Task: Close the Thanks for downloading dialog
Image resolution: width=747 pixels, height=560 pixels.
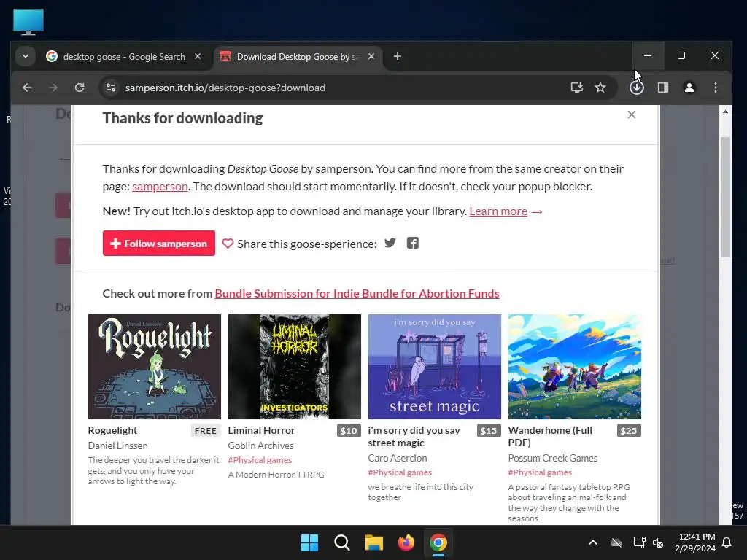Action: pos(631,114)
